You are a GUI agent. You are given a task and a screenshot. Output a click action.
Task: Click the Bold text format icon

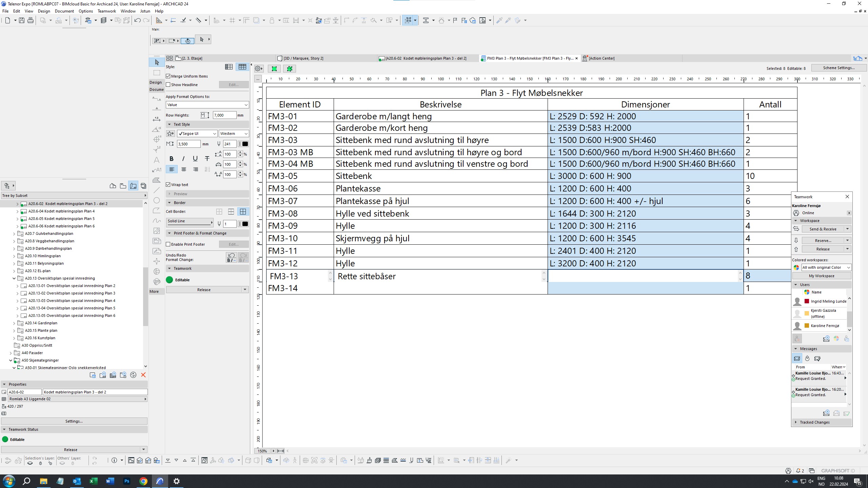pos(171,159)
